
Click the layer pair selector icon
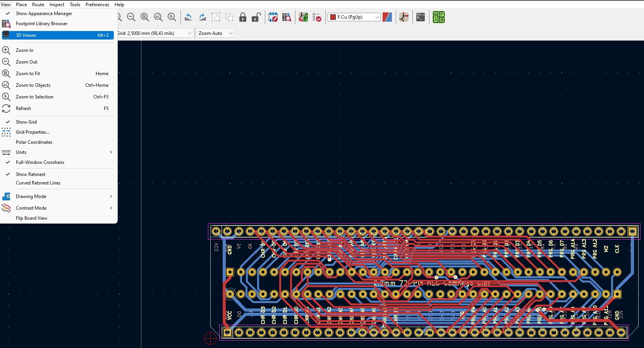pos(387,17)
